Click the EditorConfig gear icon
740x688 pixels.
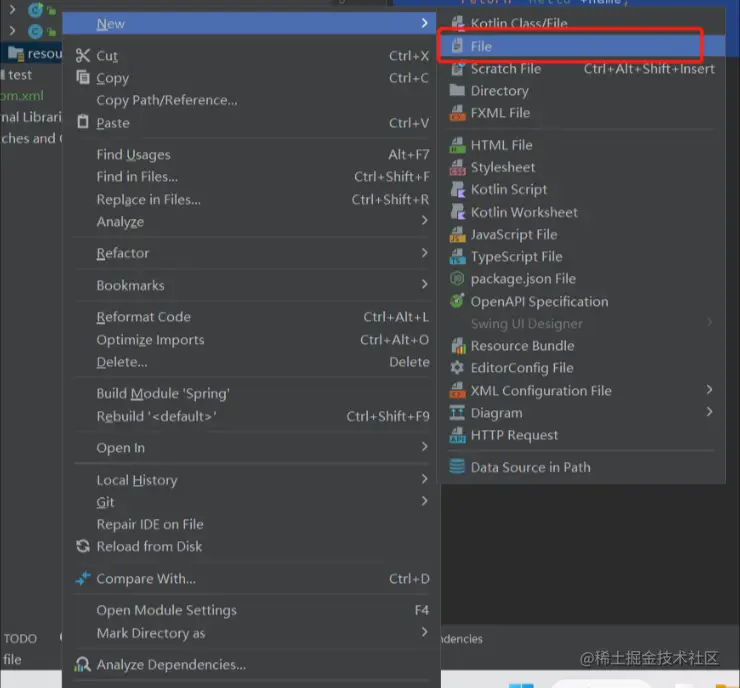(457, 368)
